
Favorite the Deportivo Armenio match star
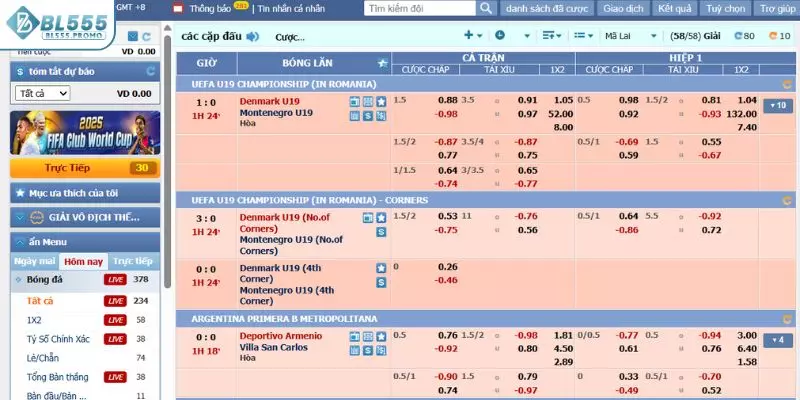point(381,336)
